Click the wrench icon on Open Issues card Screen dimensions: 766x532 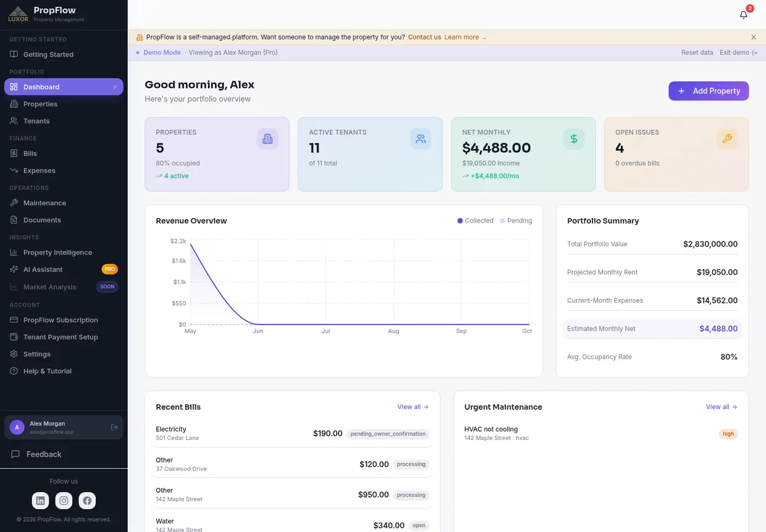coord(727,139)
